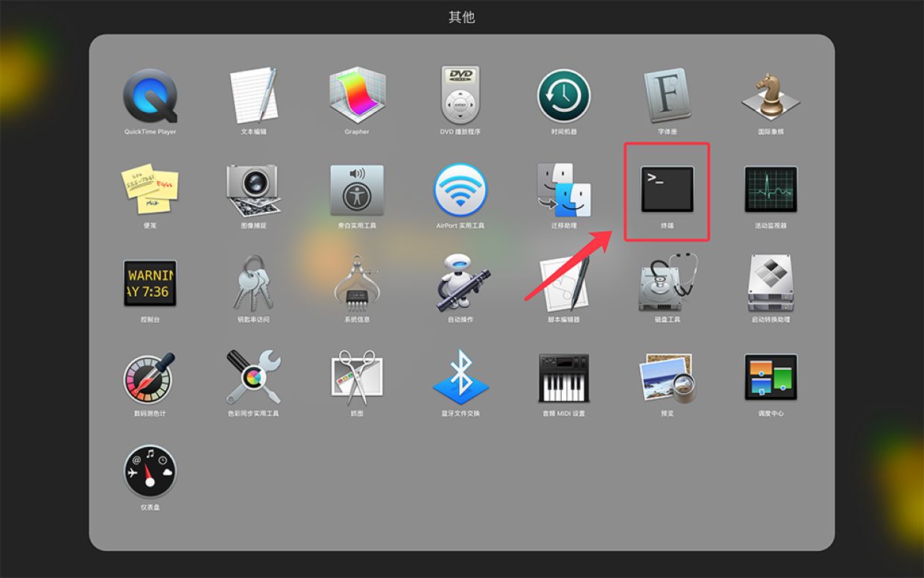
Task: Launch 蓝牙文件交换 (Bluetooth File Exchange)
Action: 461,377
